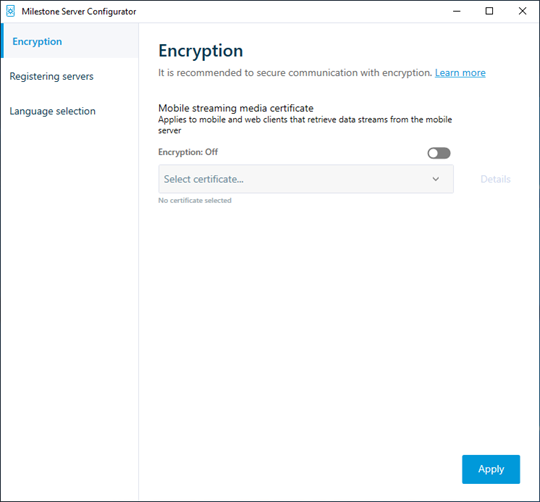
Task: Enable the mobile streaming encryption toggle
Action: [439, 153]
